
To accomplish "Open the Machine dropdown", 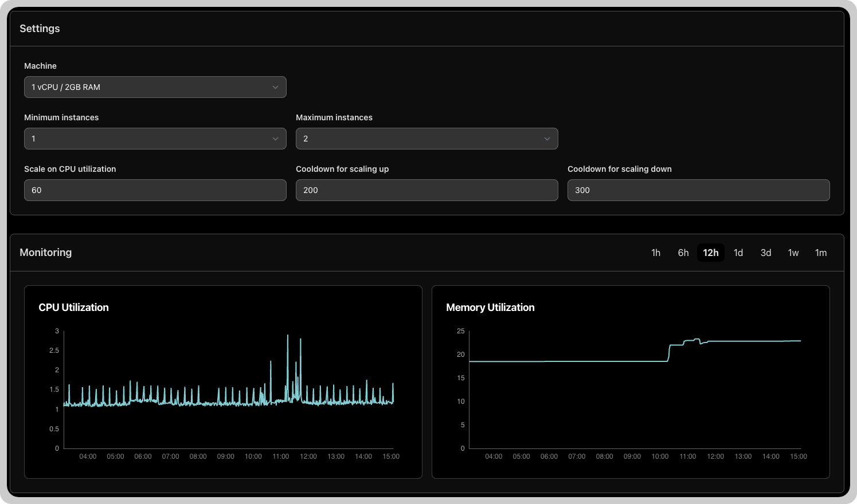I will 155,87.
